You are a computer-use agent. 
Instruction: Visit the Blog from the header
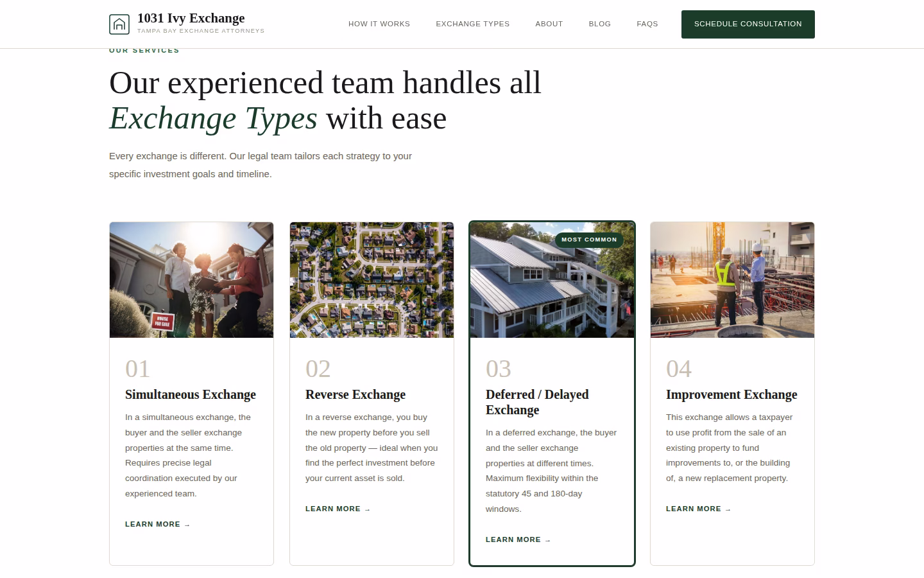tap(599, 24)
